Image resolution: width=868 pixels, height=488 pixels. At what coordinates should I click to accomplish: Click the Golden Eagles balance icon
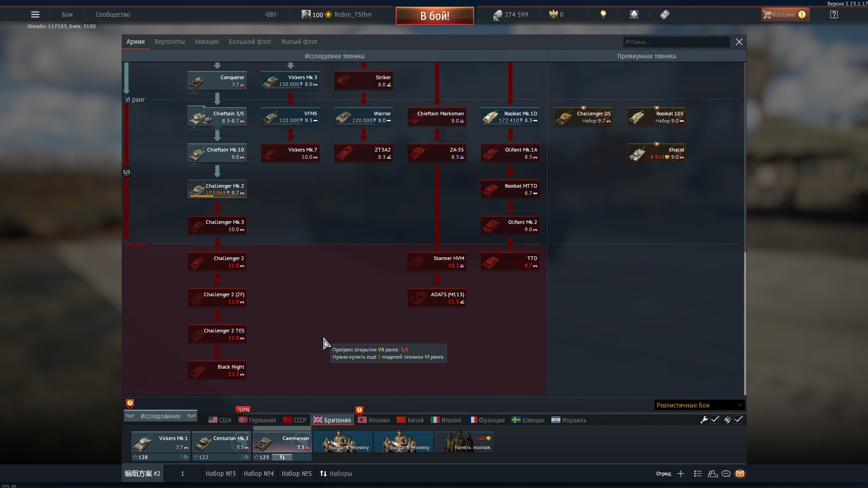tap(553, 14)
